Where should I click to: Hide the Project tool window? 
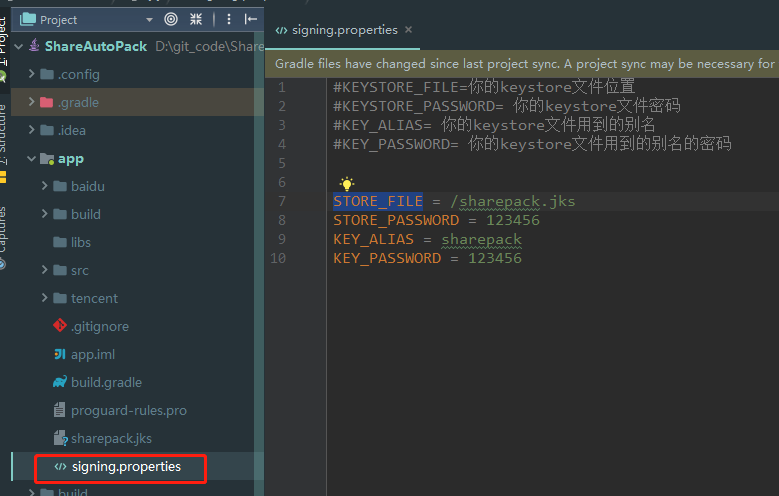[x=251, y=19]
